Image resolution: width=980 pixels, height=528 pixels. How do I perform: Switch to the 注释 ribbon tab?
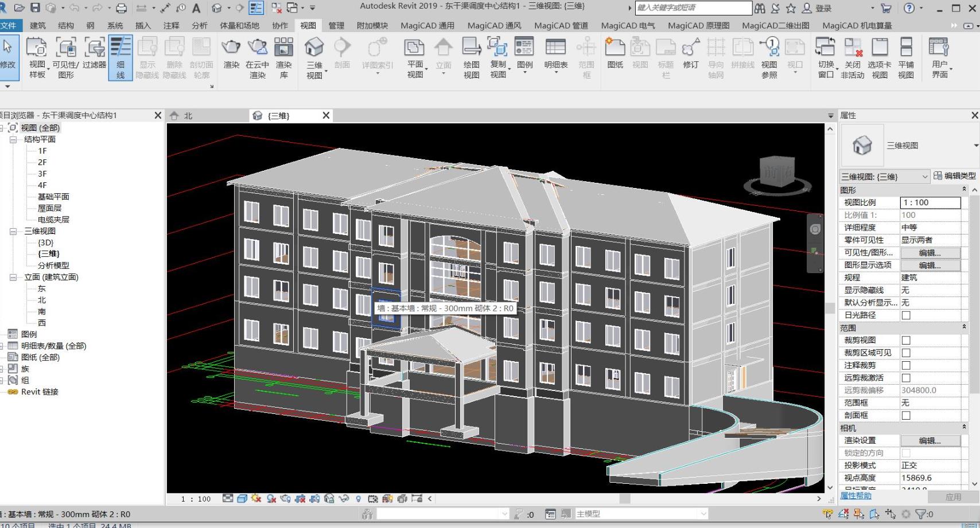click(x=171, y=25)
